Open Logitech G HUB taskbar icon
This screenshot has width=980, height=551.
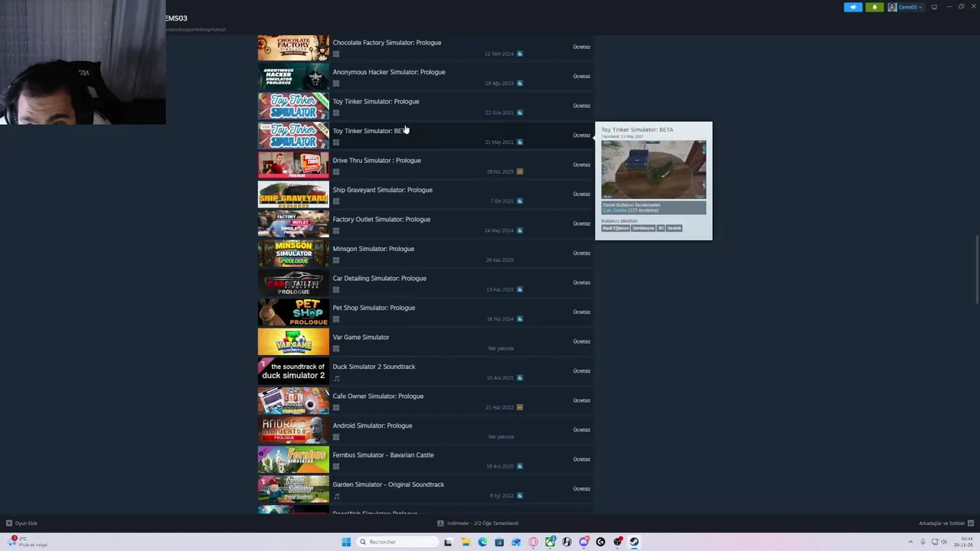(x=601, y=542)
